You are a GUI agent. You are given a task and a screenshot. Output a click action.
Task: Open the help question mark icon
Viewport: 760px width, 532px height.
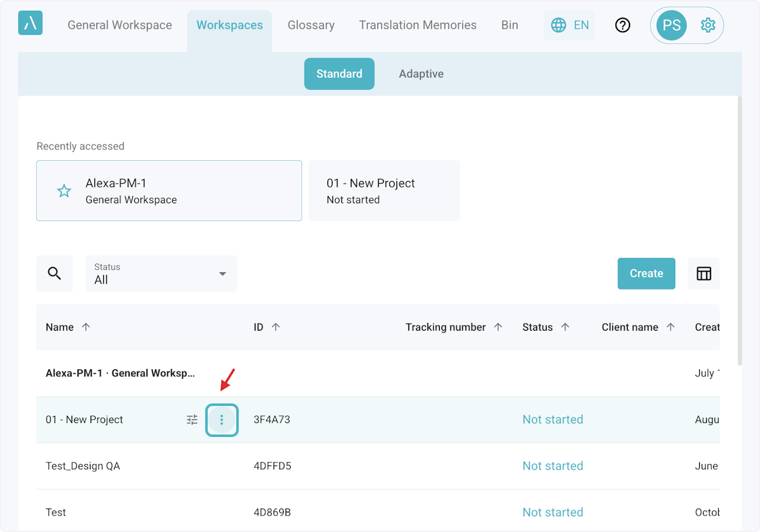coord(623,25)
